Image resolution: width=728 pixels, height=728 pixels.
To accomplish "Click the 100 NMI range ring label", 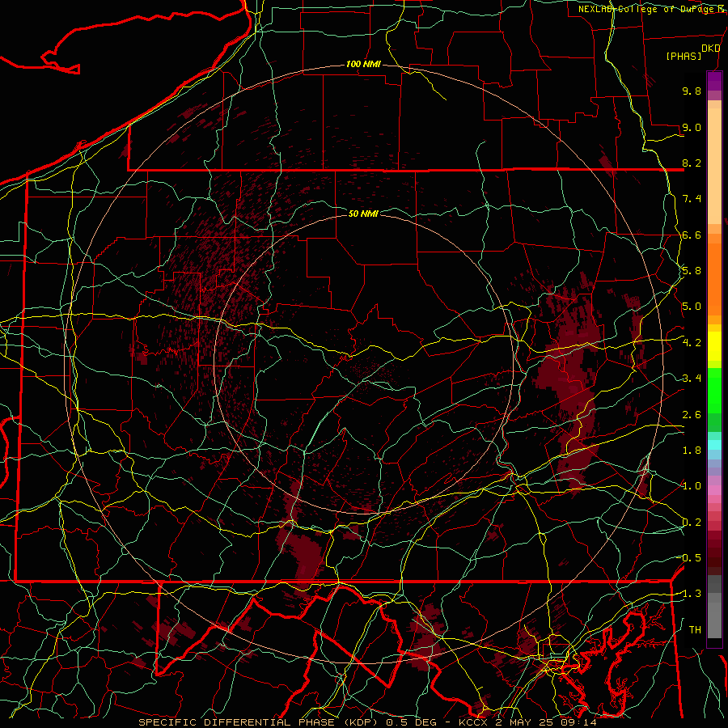I will tap(363, 64).
